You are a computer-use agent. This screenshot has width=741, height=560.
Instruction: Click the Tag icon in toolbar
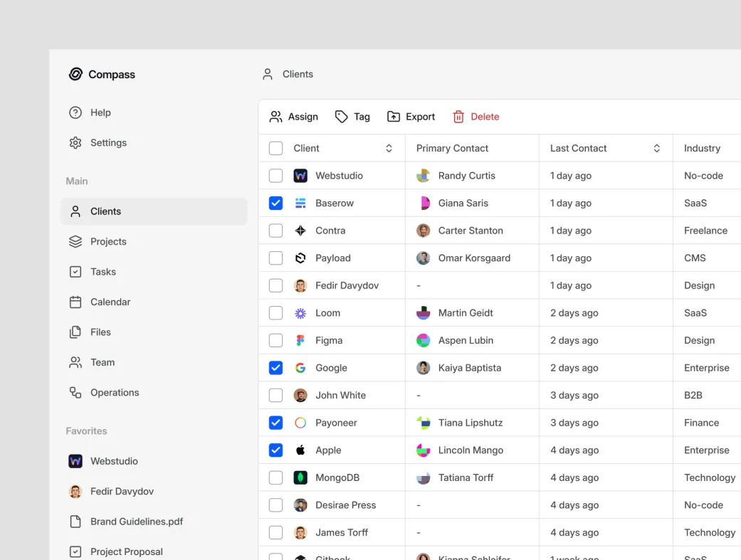342,117
